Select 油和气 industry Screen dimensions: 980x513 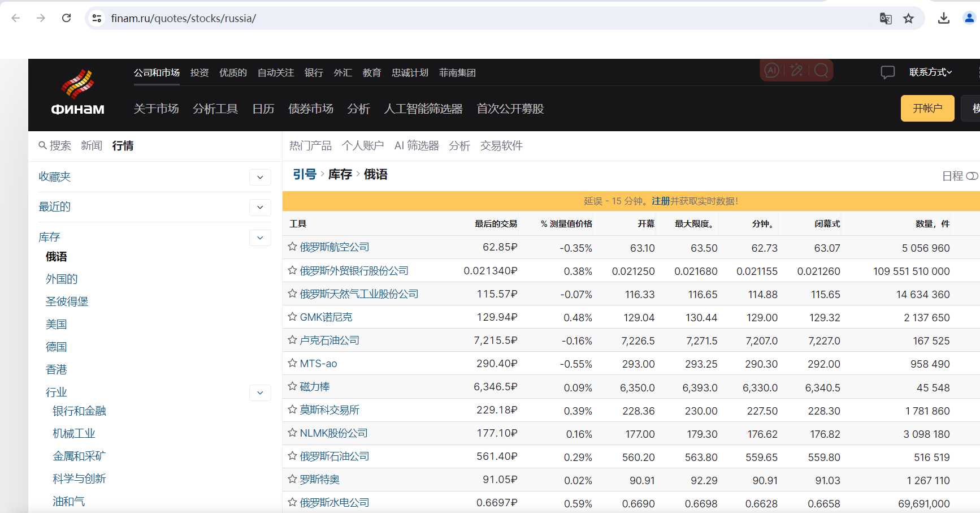point(69,502)
